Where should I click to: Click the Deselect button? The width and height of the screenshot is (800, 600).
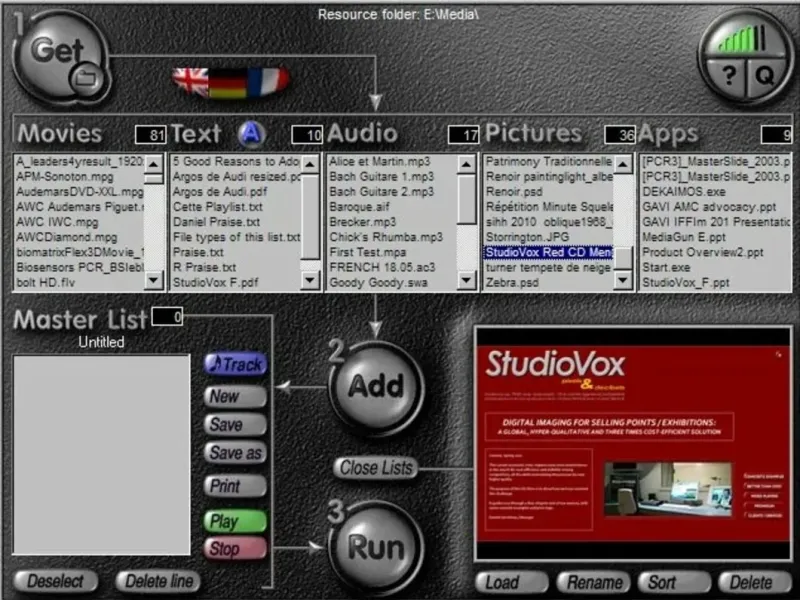55,581
